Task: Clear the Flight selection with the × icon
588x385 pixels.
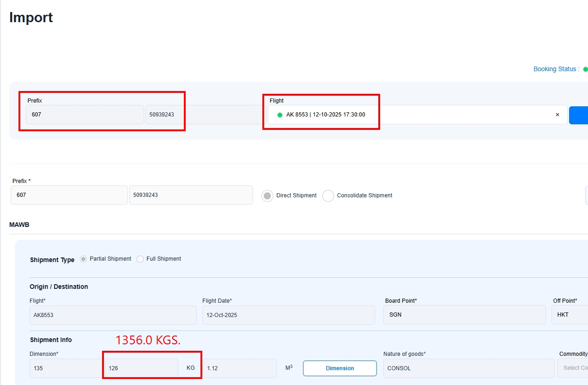Action: (x=557, y=115)
